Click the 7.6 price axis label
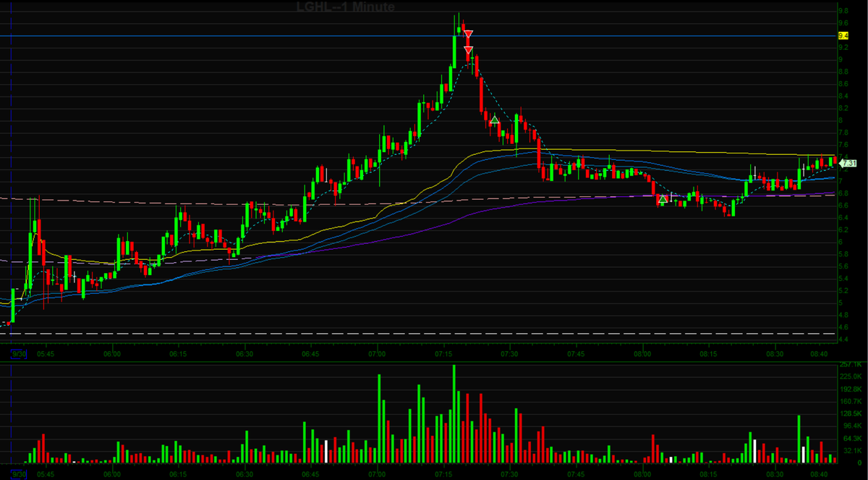 (x=843, y=144)
